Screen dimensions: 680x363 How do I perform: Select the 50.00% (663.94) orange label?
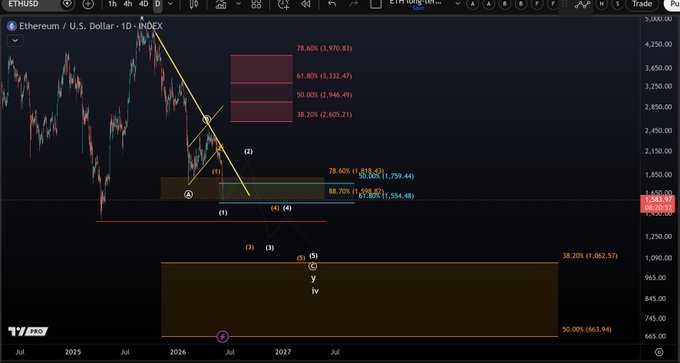click(x=587, y=330)
